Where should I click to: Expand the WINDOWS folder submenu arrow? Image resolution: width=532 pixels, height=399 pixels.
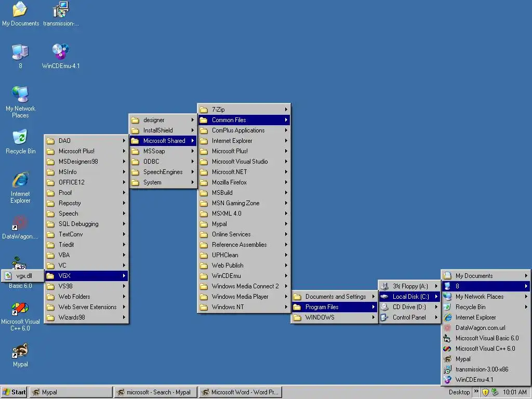tap(373, 317)
